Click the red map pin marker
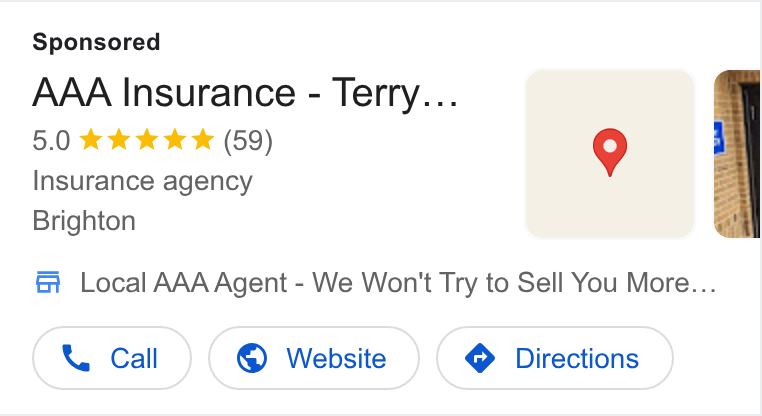762x416 pixels. click(610, 152)
